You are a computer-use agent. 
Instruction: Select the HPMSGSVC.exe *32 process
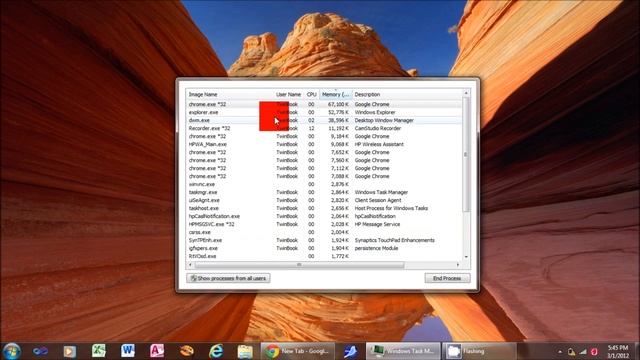[x=324, y=224]
